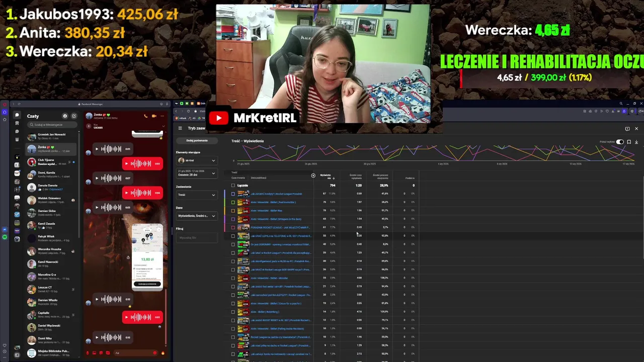Start a voice call with Żonka
The width and height of the screenshot is (644, 362).
click(x=146, y=116)
